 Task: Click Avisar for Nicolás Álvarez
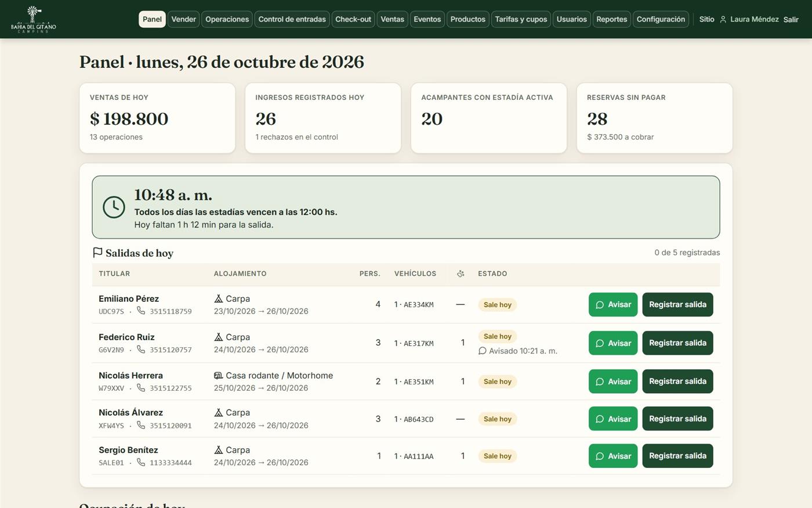click(613, 419)
